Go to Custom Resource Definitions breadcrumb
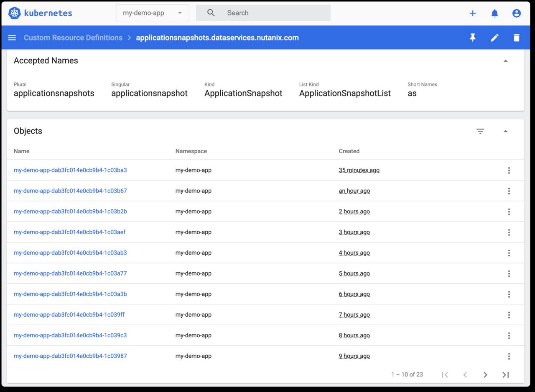 73,38
